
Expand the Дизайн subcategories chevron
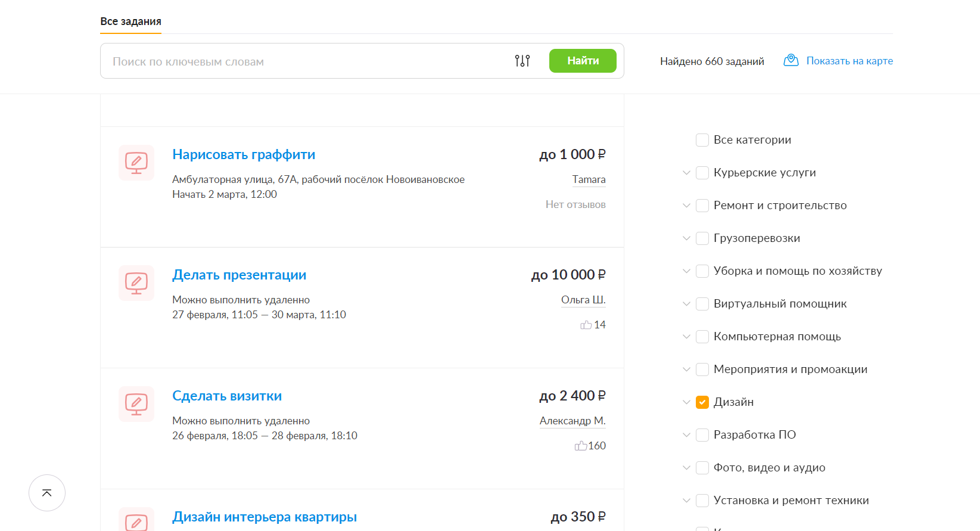pos(686,402)
